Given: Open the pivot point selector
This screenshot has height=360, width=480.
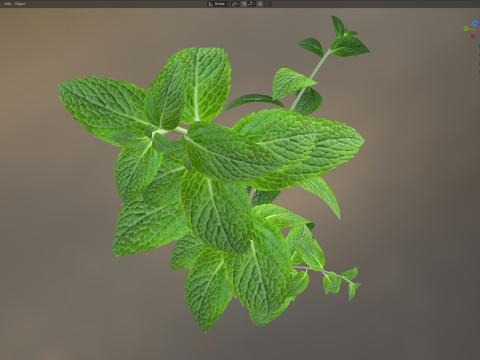Looking at the screenshot, I should coord(235,4).
